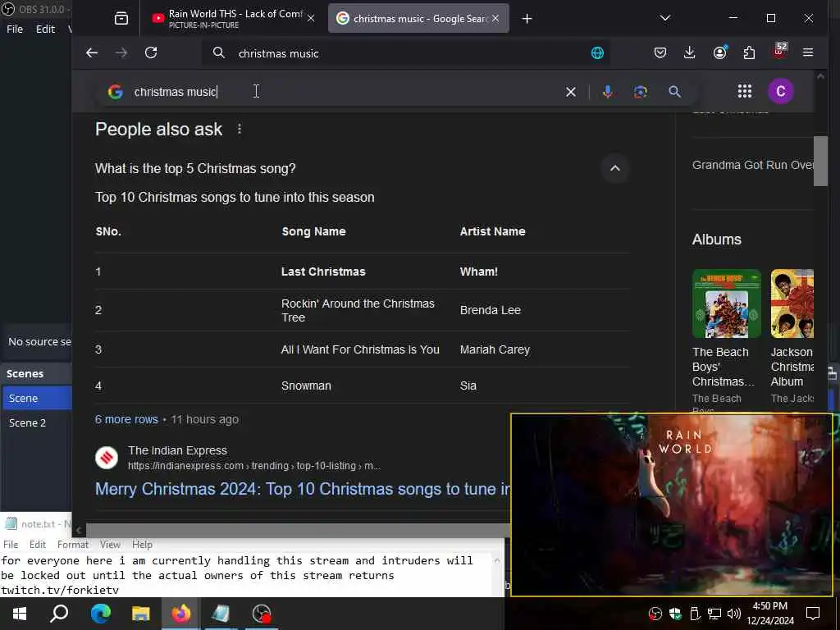Image resolution: width=840 pixels, height=630 pixels.
Task: Open The Beach Boys' Christmas album thumbnail
Action: point(727,304)
